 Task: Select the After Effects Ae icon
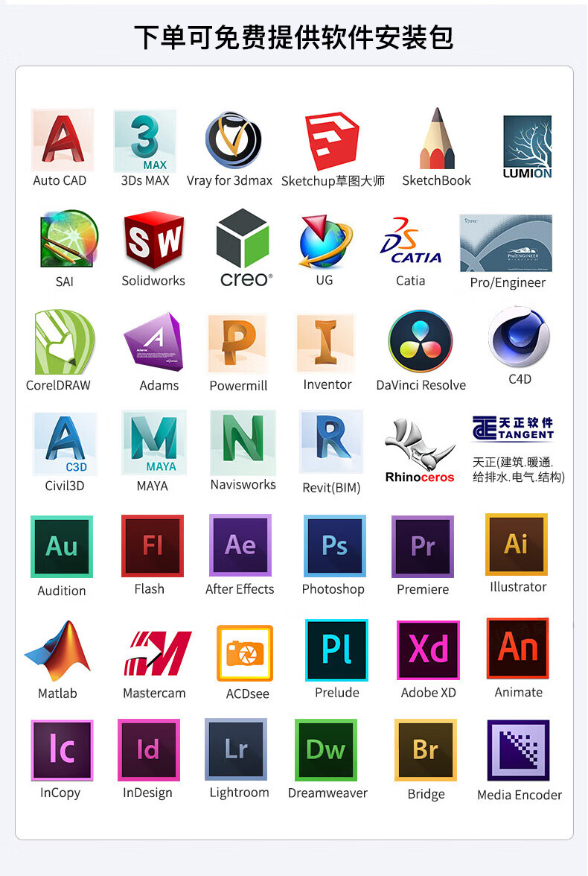pos(240,545)
